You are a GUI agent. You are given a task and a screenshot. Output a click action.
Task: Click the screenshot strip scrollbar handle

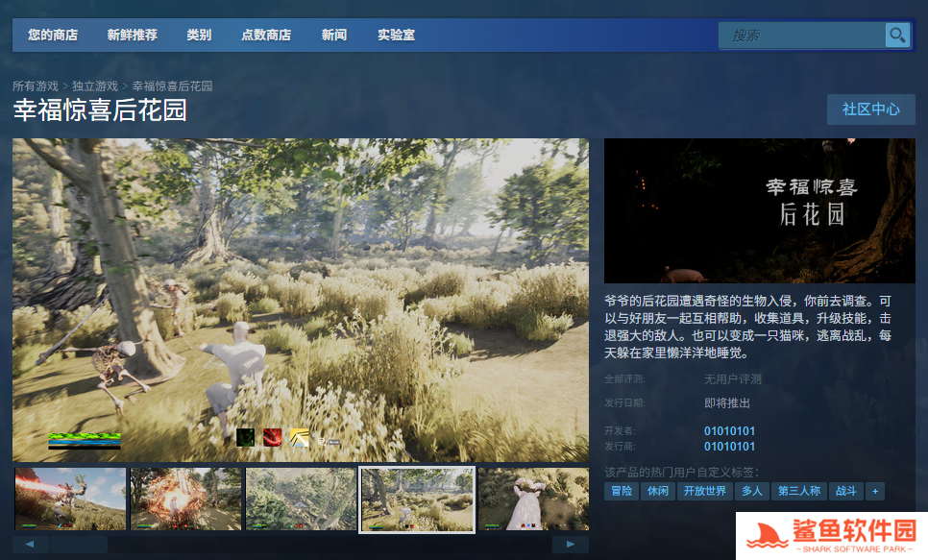(79, 545)
